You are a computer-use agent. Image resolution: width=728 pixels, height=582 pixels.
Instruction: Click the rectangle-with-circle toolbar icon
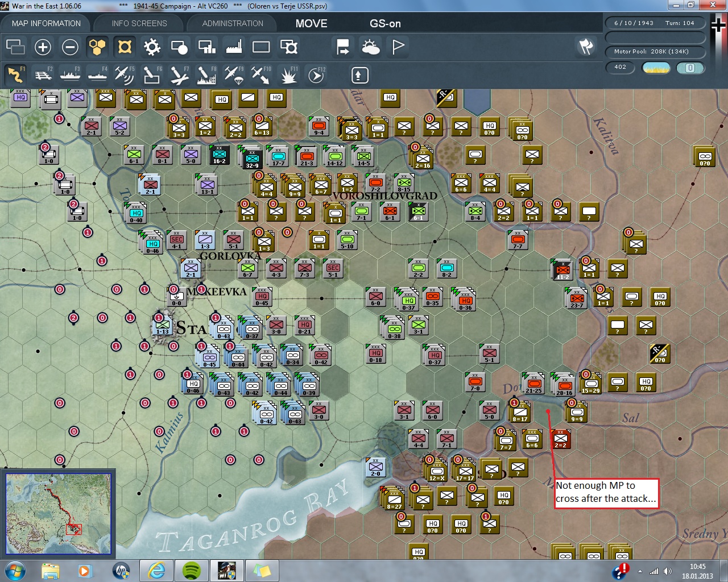point(179,47)
